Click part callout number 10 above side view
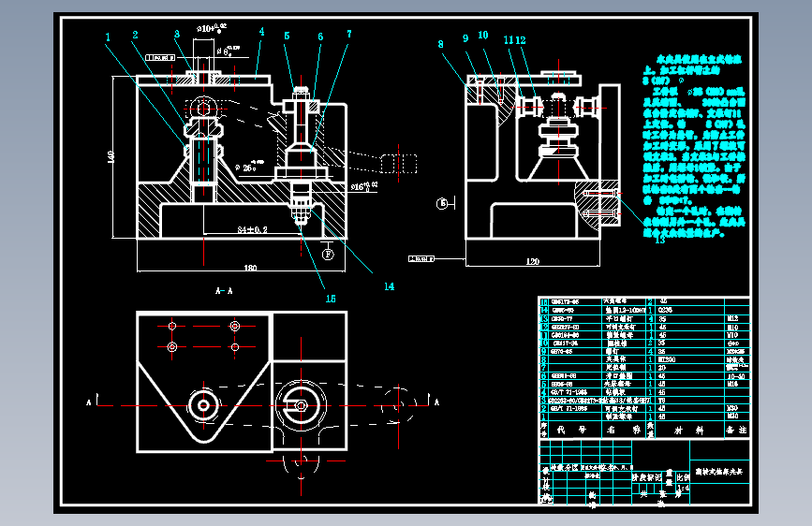The width and height of the screenshot is (812, 526). coord(482,36)
